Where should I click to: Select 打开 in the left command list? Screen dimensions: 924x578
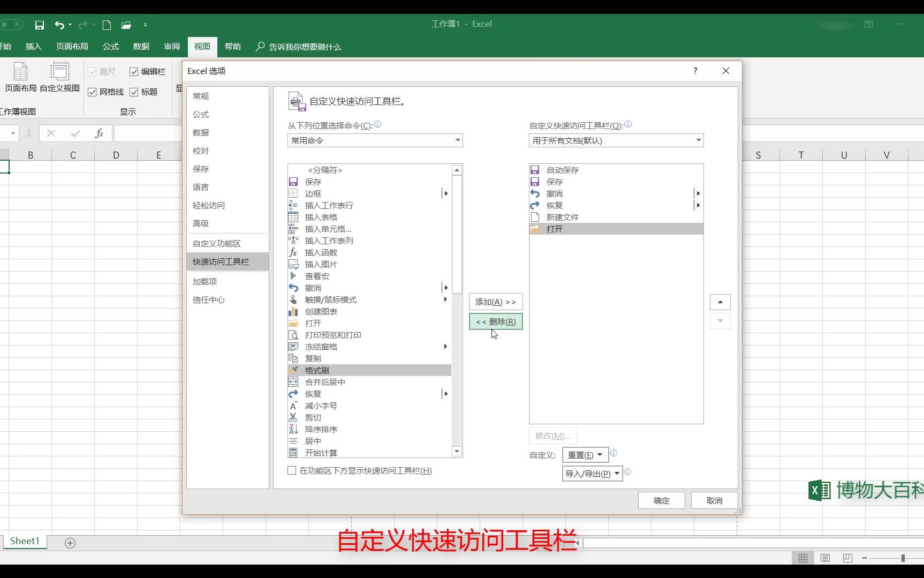click(369, 323)
